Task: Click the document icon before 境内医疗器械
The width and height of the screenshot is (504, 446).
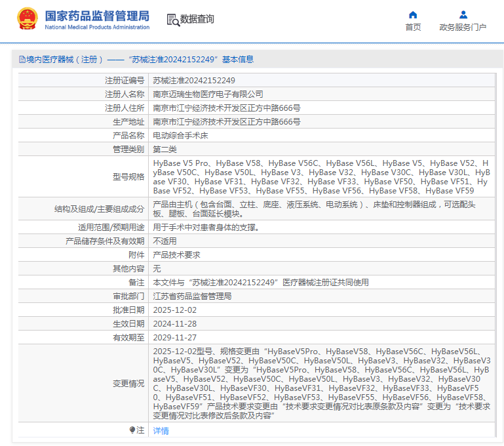Action: click(x=22, y=60)
